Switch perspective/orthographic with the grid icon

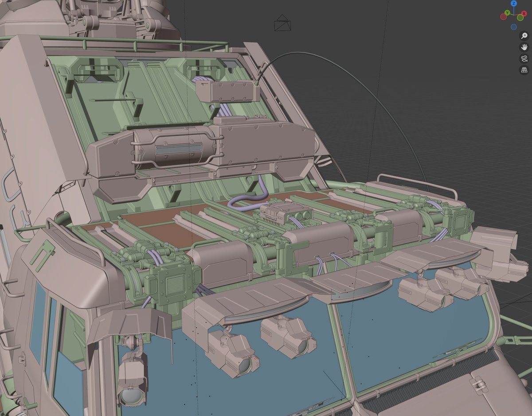(524, 70)
